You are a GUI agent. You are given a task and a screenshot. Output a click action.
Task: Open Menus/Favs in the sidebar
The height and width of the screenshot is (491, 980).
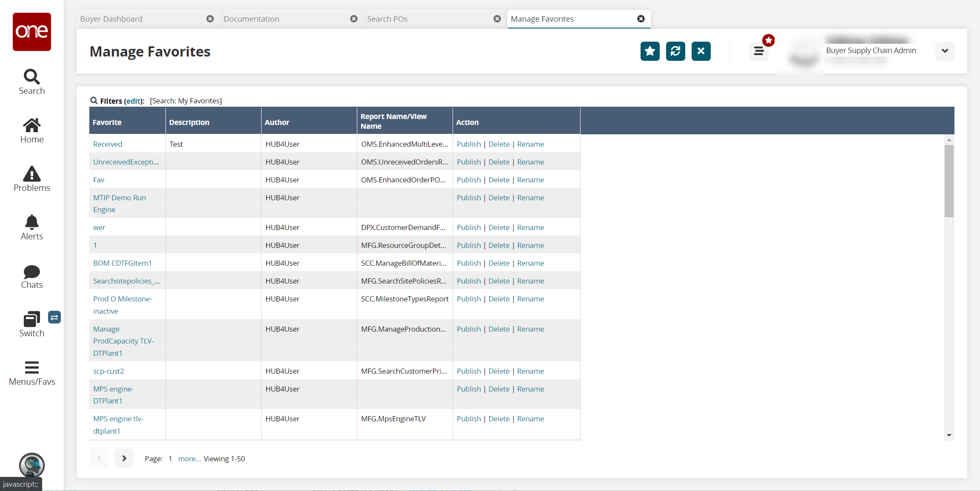[x=32, y=373]
